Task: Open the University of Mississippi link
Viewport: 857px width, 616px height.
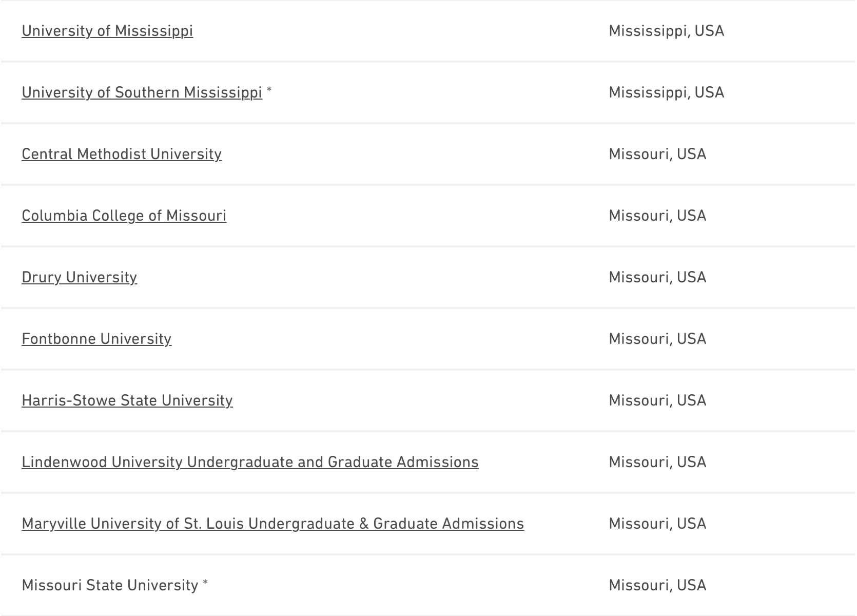Action: click(107, 31)
